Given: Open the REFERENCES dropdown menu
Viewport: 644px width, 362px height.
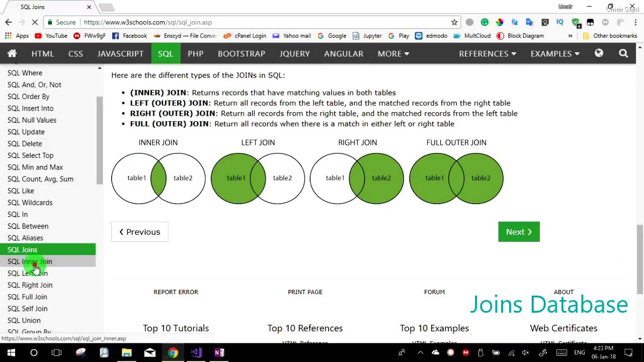Looking at the screenshot, I should tap(487, 53).
